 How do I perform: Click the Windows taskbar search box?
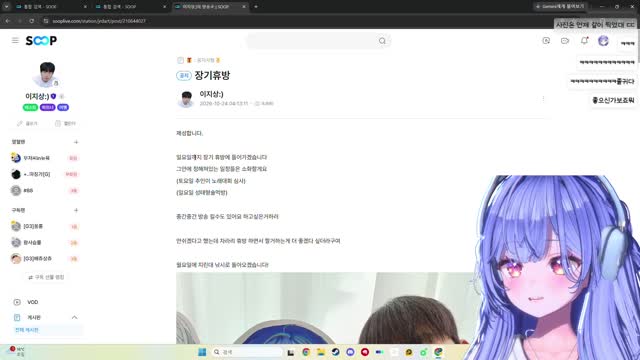pyautogui.click(x=247, y=352)
